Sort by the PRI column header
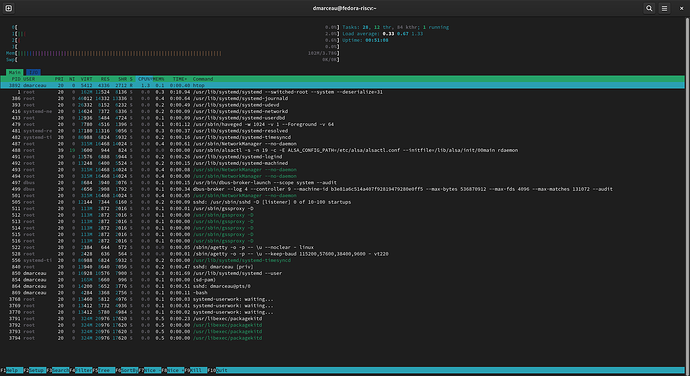Image resolution: width=690 pixels, height=376 pixels. pyautogui.click(x=59, y=79)
